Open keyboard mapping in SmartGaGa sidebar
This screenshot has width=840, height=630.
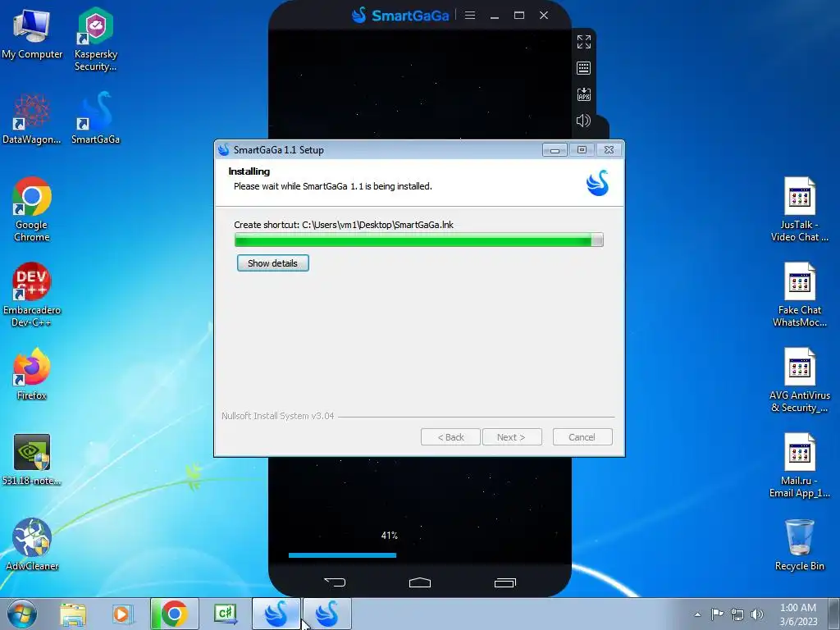coord(584,68)
